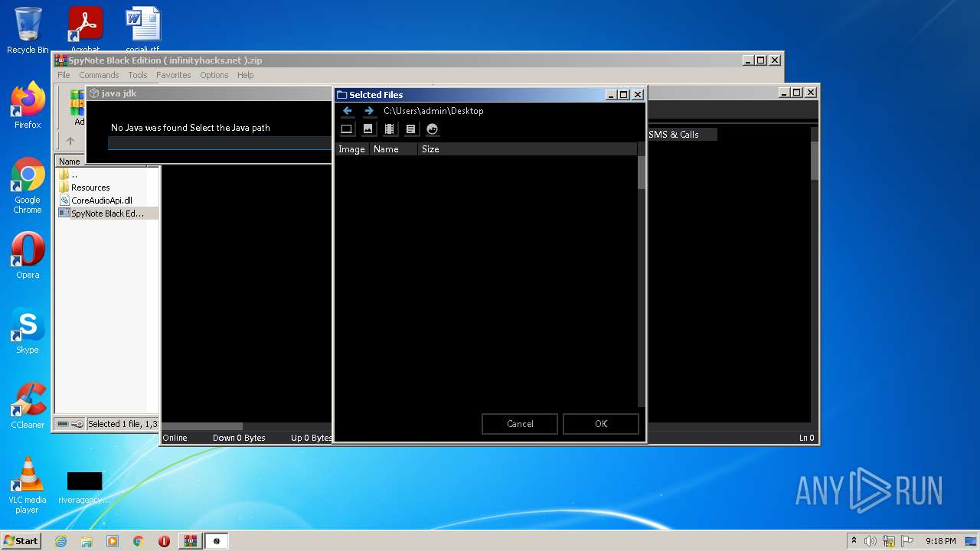
Task: Click the Up 0 Bytes status
Action: tap(311, 438)
